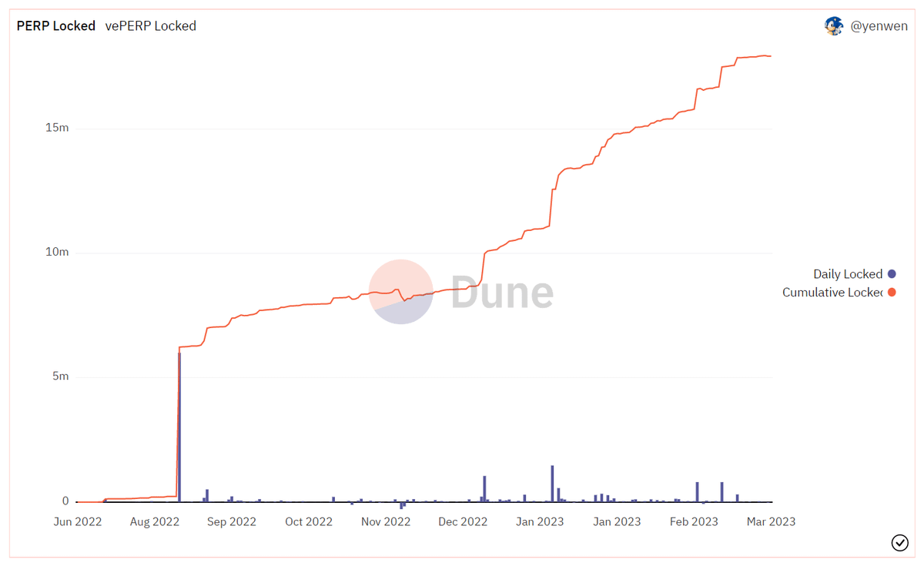Click the vePERP Locked subtitle
The width and height of the screenshot is (924, 566).
151,26
